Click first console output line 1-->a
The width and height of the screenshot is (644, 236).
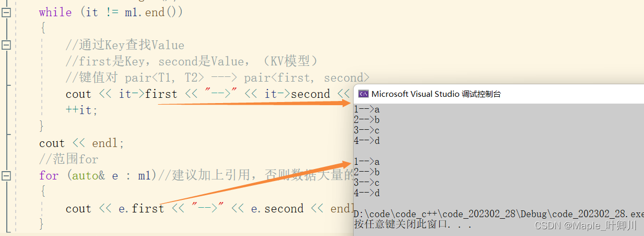367,110
